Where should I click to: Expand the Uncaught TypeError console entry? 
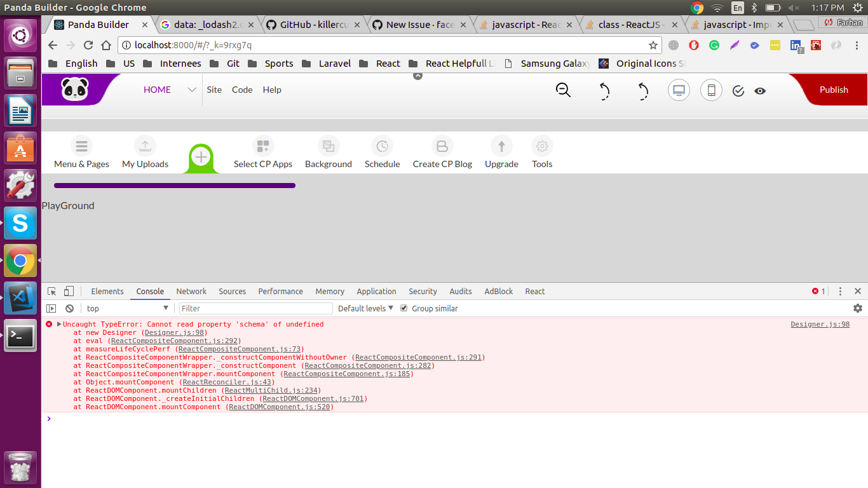pyautogui.click(x=58, y=324)
